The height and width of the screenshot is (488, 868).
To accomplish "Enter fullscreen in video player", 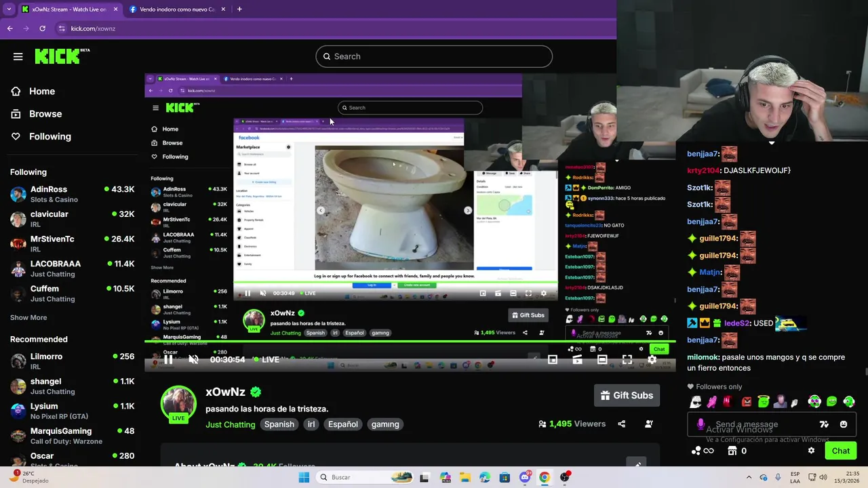I will tap(627, 359).
